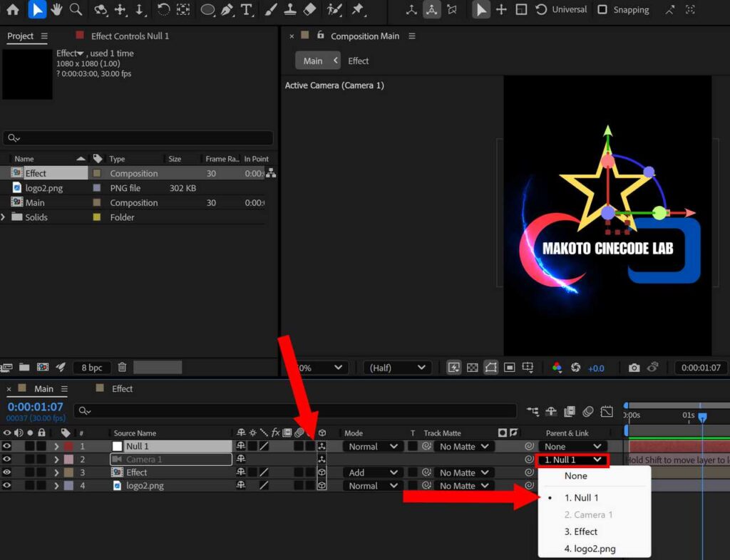
Task: Adjust the +0.0 exposure value
Action: 596,368
